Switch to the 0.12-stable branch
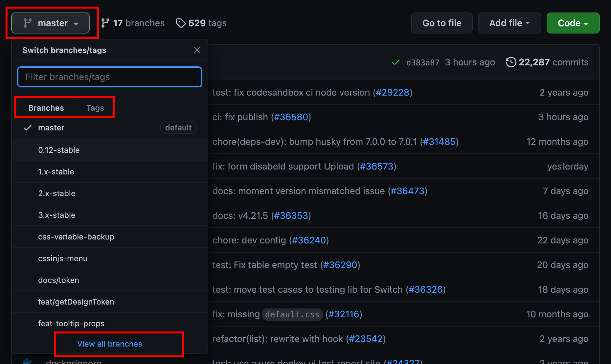The width and height of the screenshot is (611, 364). (59, 150)
